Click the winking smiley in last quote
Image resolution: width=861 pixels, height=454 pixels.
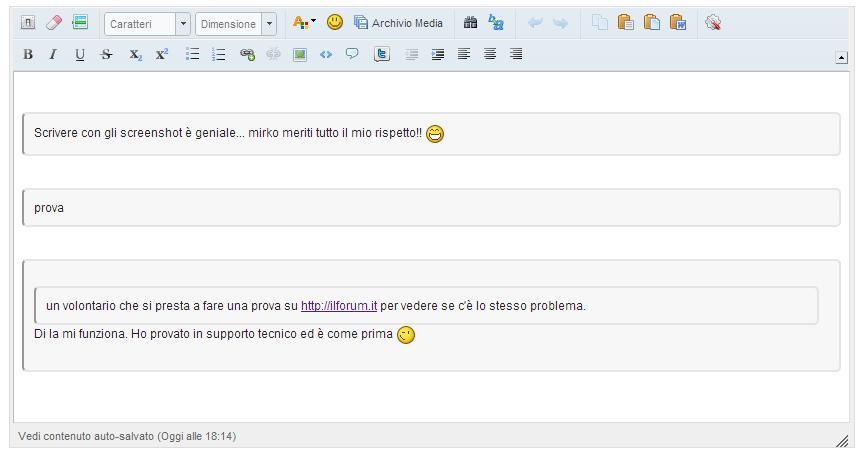point(406,334)
